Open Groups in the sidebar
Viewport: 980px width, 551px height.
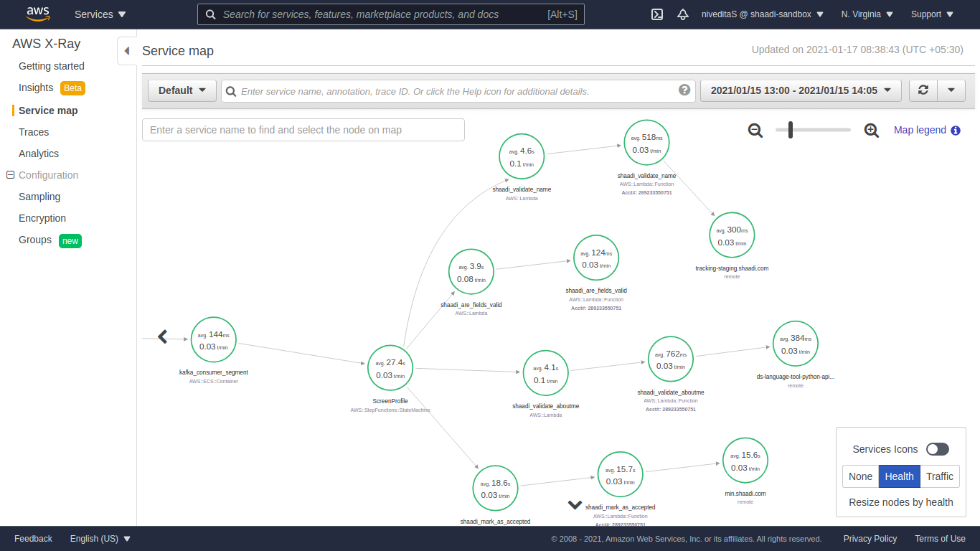[x=35, y=240]
